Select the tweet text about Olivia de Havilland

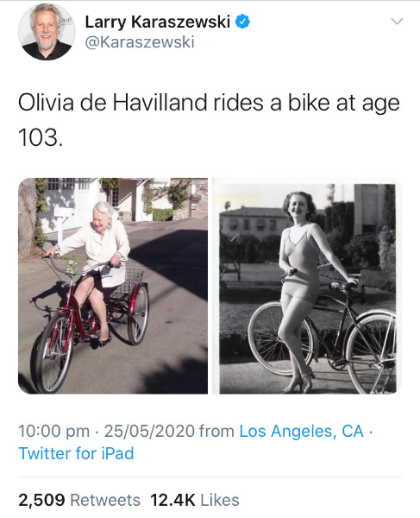pyautogui.click(x=209, y=120)
